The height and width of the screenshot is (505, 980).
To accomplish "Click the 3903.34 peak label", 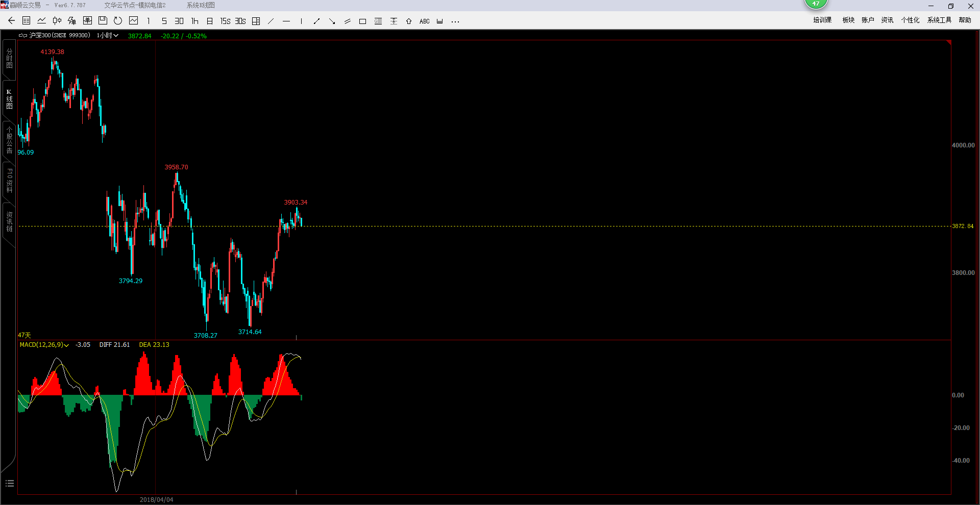I will point(296,203).
